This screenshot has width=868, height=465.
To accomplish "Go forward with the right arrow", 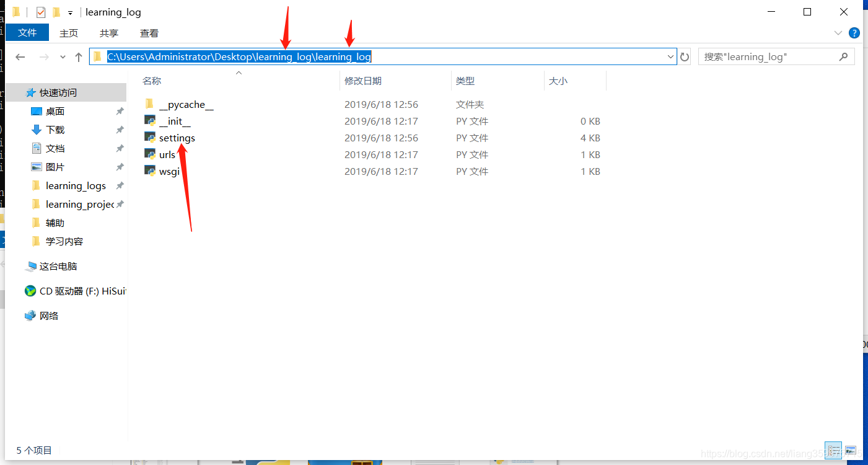I will coord(44,57).
